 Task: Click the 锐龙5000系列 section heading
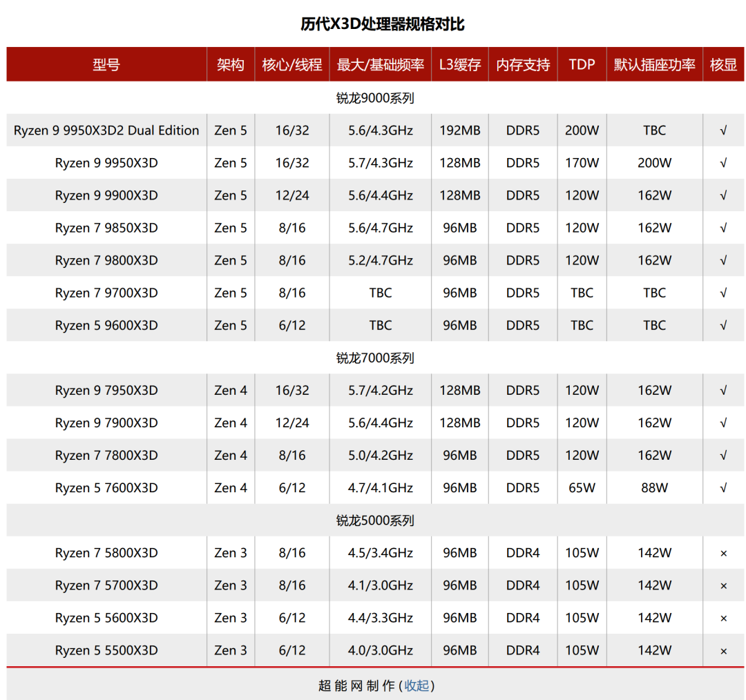[x=375, y=521]
